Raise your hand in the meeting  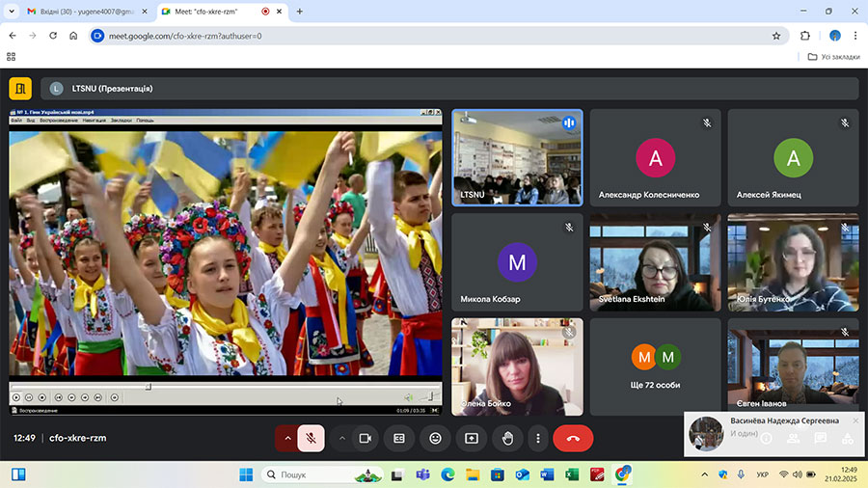point(507,438)
